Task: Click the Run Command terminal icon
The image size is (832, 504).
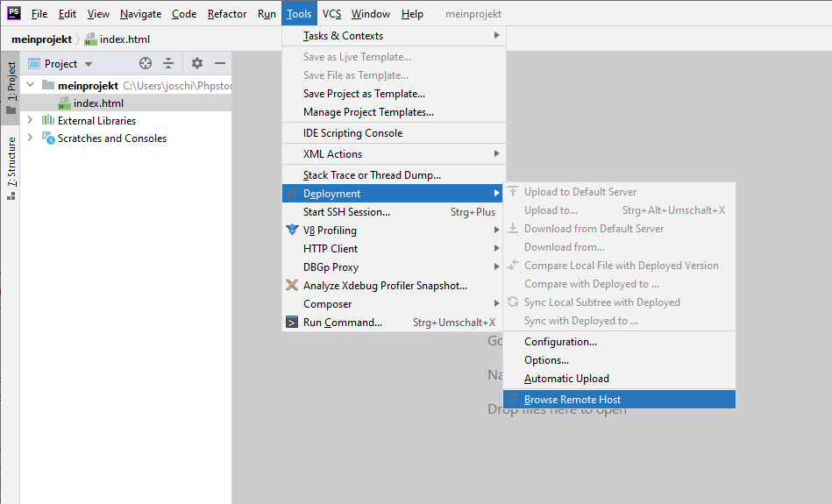Action: click(293, 323)
